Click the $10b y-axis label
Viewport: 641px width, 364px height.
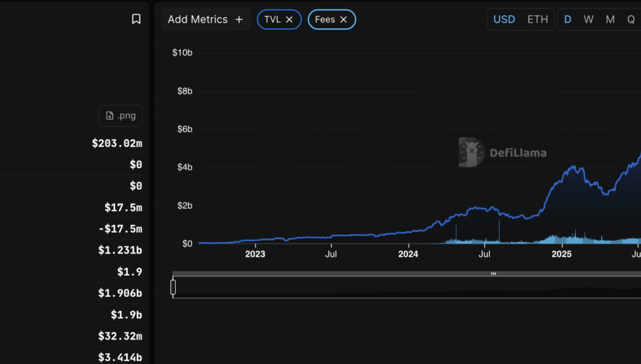pos(182,53)
